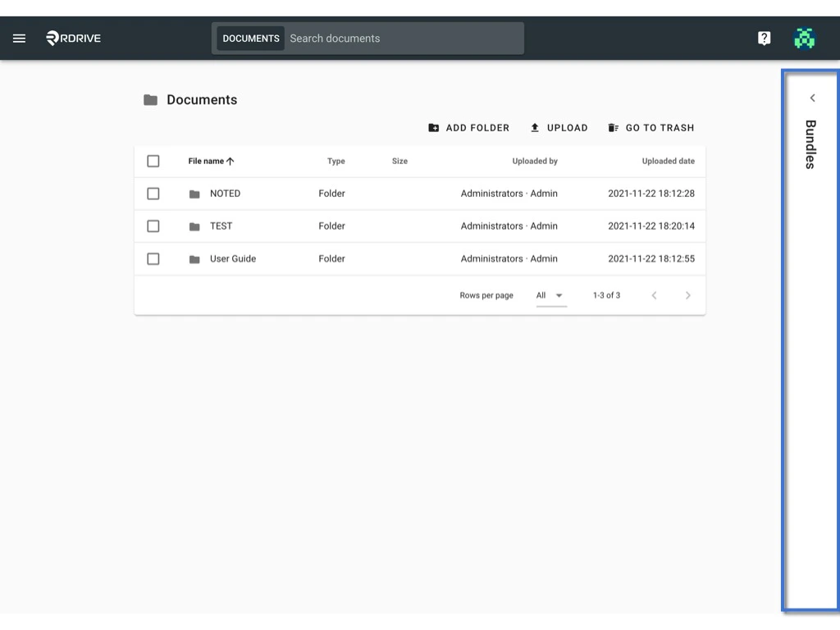Click into the Search documents field
The image size is (840, 630).
[x=404, y=39]
